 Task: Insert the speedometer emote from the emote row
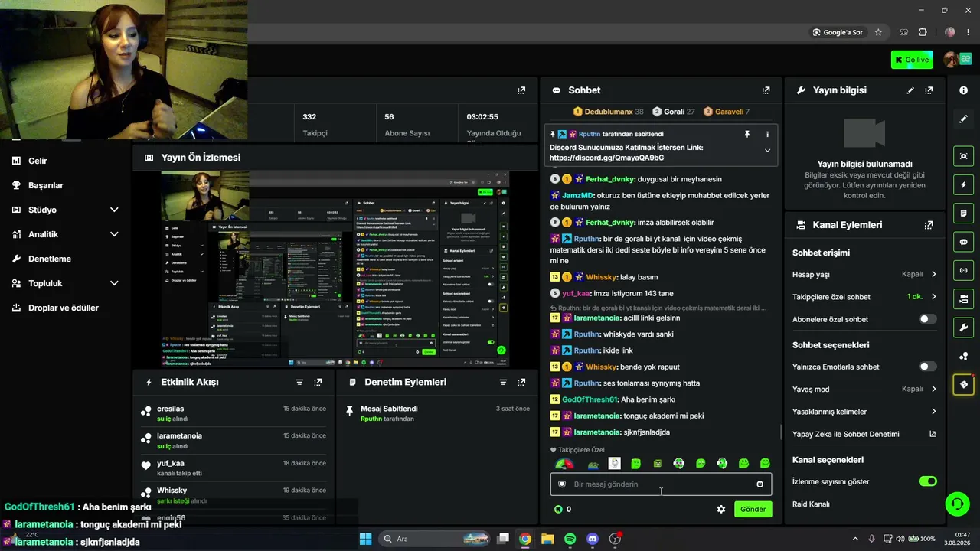pyautogui.click(x=564, y=463)
